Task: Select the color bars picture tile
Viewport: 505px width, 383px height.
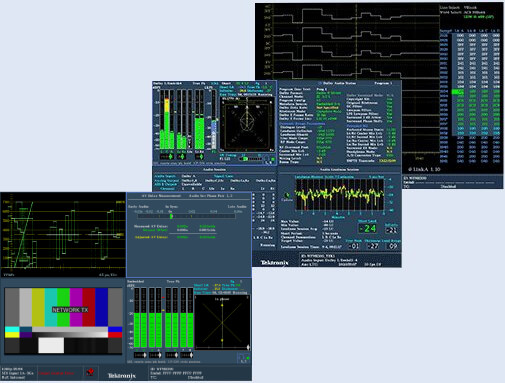Action: click(63, 321)
